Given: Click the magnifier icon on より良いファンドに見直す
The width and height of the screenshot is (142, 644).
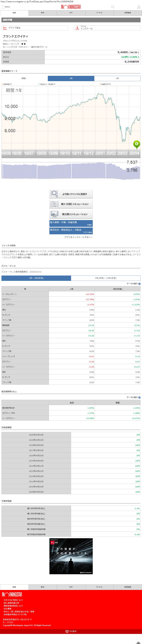Looking at the screenshot, I should tap(54, 194).
